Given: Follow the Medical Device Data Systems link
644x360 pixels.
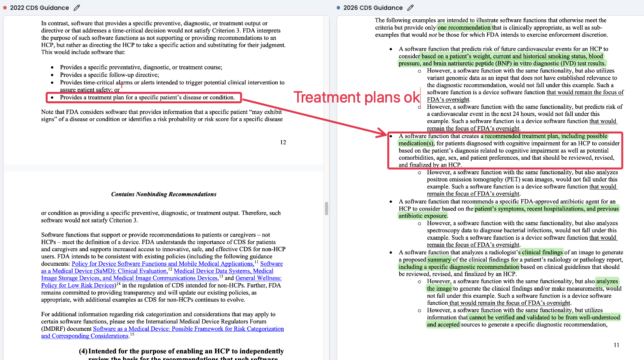Looking at the screenshot, I should [223, 271].
